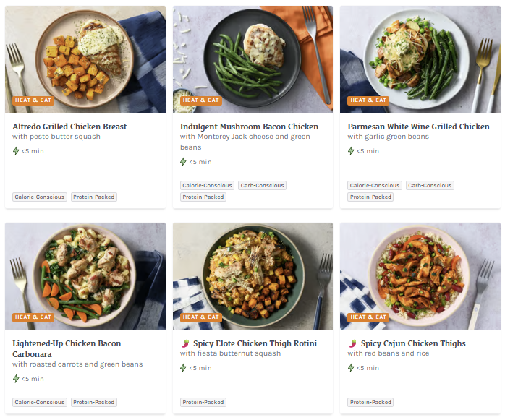Click chili pepper icon beside Spicy Elote Chicken
Image resolution: width=505 pixels, height=420 pixels.
point(185,343)
